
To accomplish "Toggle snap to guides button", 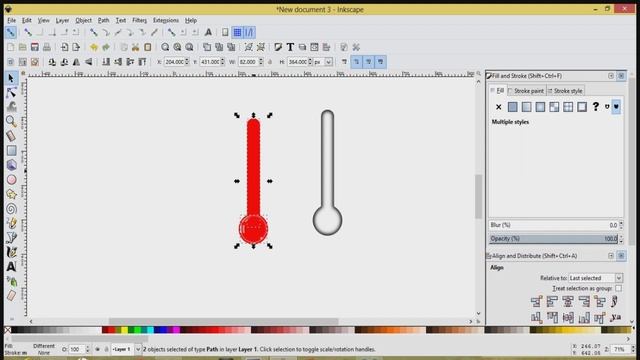I will coord(249,32).
